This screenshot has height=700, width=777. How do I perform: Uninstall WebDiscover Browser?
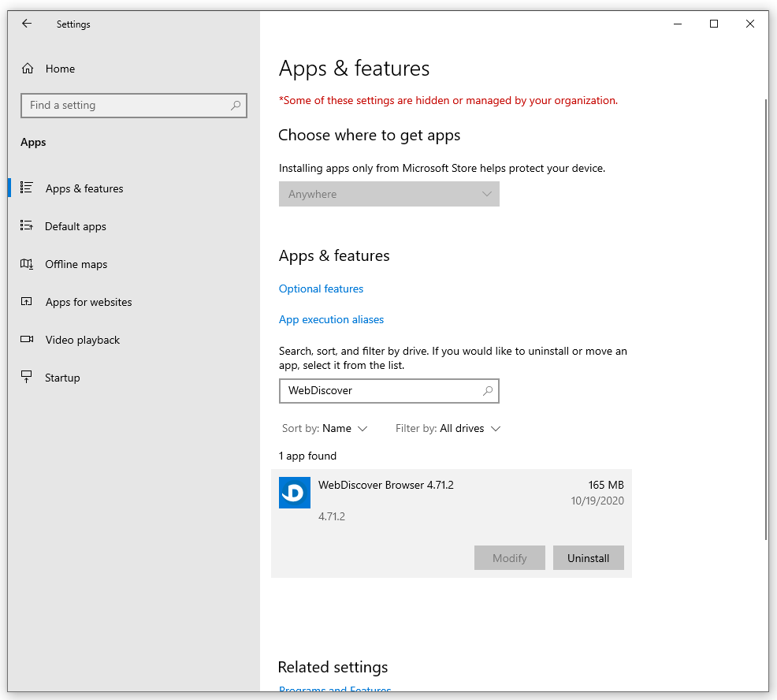[x=588, y=558]
